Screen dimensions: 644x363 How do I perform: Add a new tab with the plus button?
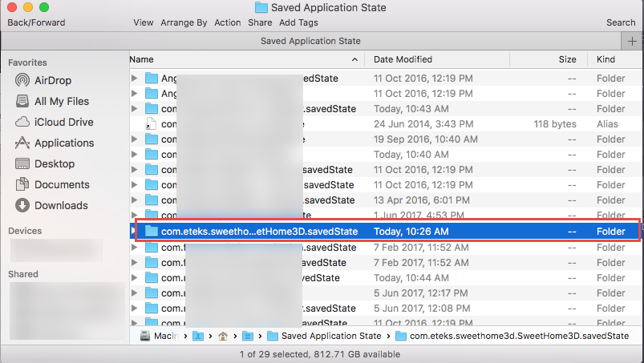pyautogui.click(x=632, y=41)
